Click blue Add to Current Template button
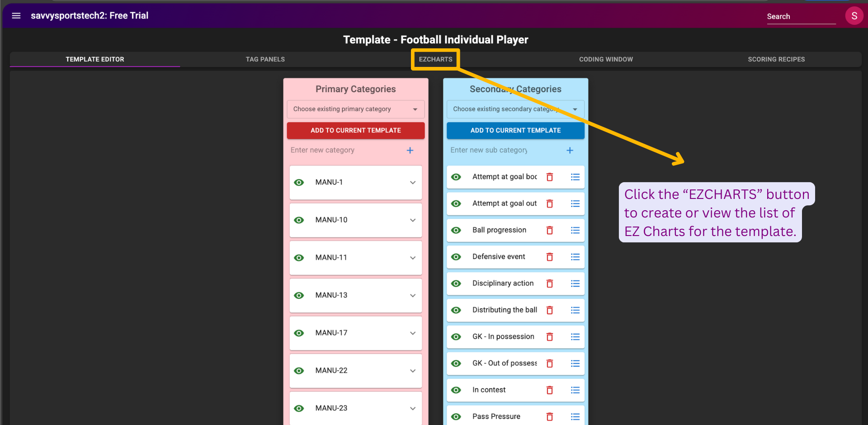The image size is (868, 425). (515, 130)
